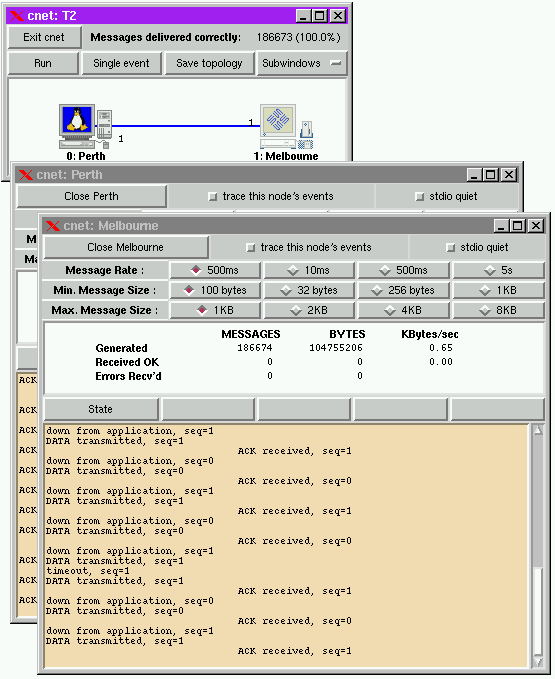
Task: Minimize the cnet: T2 window
Action: click(x=303, y=16)
